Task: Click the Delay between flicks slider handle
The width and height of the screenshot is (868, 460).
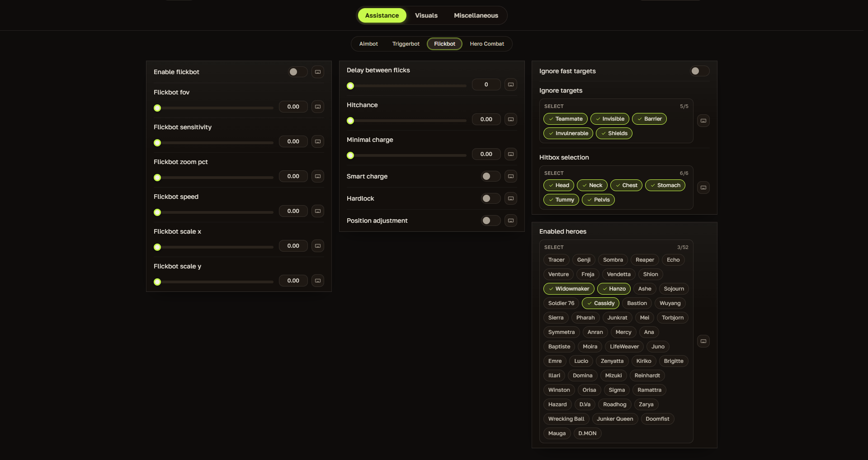Action: tap(350, 86)
